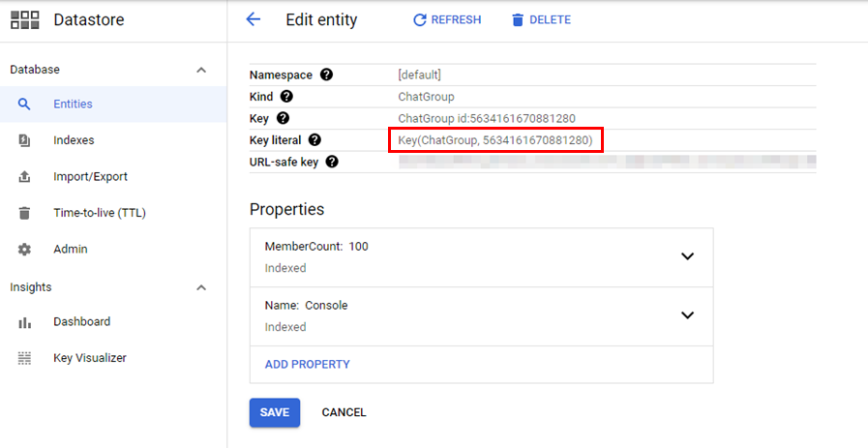Click the Datastore product logo icon
This screenshot has width=868, height=448.
pos(25,19)
